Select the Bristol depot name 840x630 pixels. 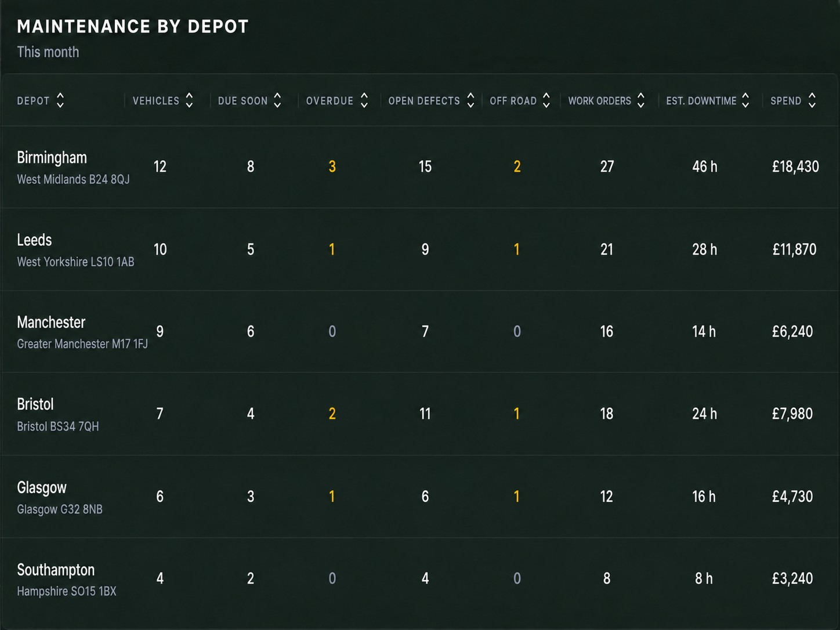point(35,404)
